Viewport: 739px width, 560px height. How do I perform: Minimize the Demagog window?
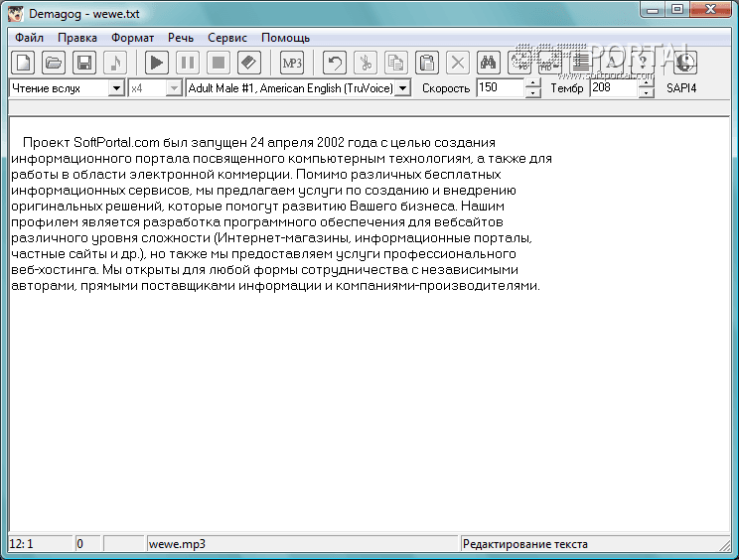pos(653,9)
